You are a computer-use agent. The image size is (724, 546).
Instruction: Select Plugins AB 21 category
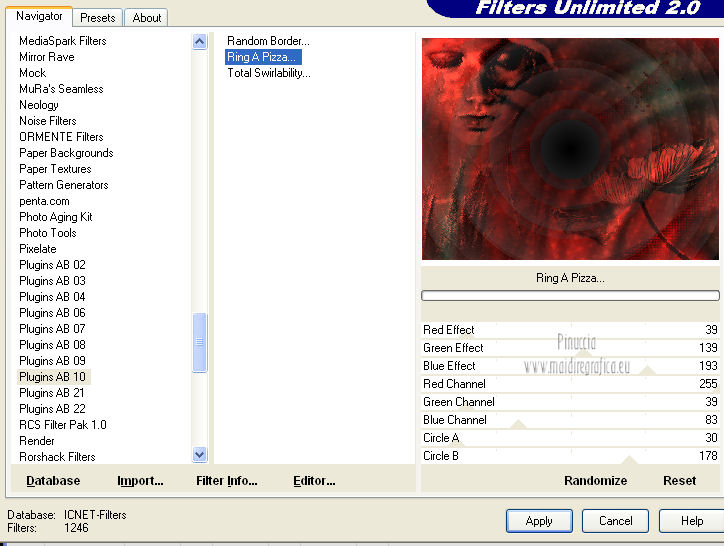click(x=52, y=393)
